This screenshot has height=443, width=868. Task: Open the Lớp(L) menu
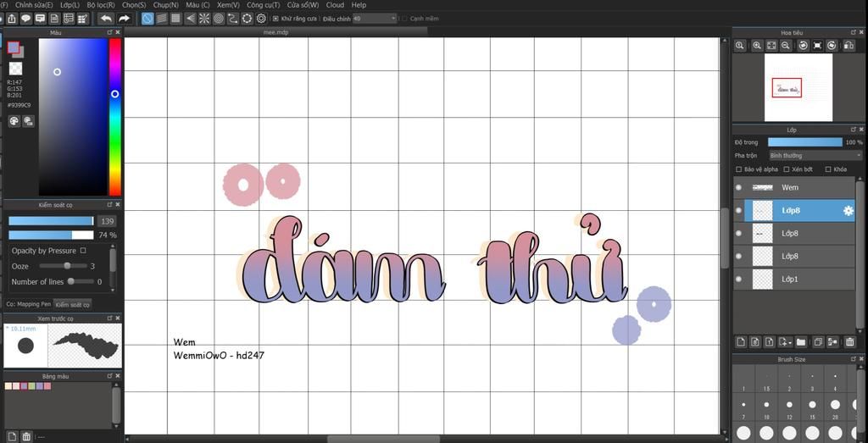(70, 4)
